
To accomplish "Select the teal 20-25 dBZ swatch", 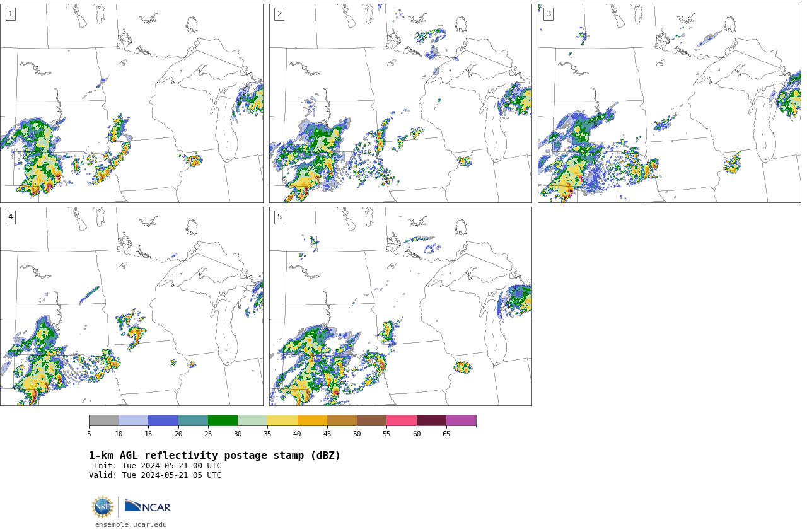I will click(193, 420).
